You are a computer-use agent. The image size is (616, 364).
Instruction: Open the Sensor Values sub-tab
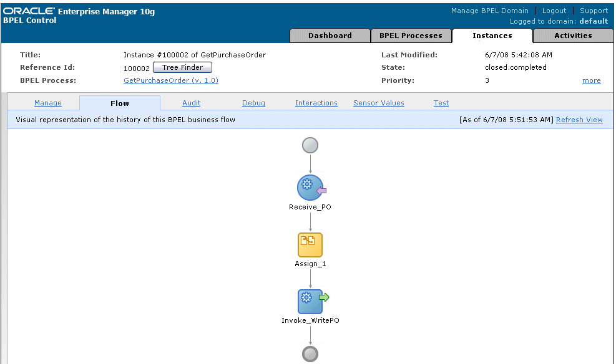(379, 103)
